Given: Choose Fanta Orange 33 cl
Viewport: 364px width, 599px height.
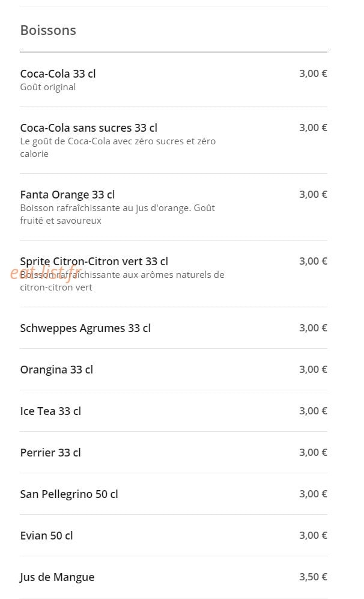Looking at the screenshot, I should coord(174,207).
